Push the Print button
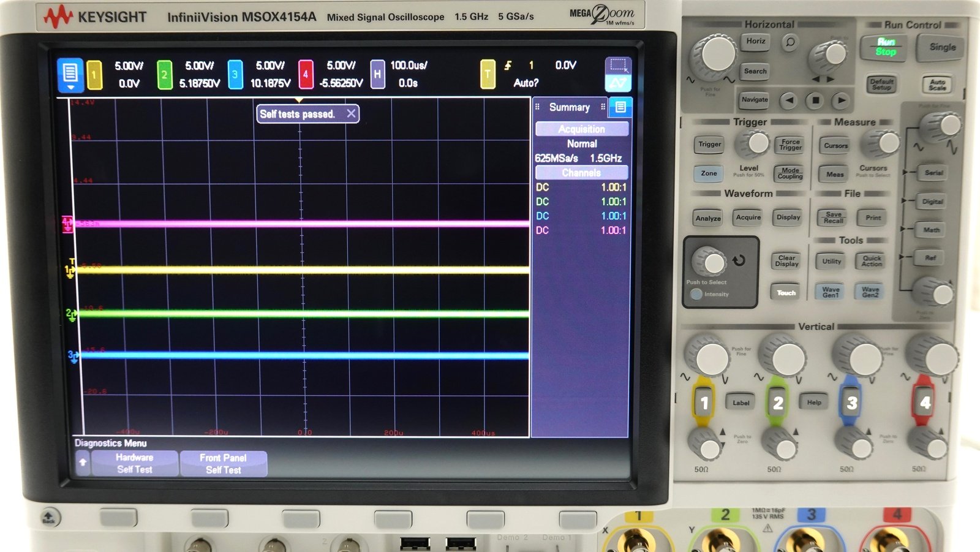 click(x=873, y=218)
